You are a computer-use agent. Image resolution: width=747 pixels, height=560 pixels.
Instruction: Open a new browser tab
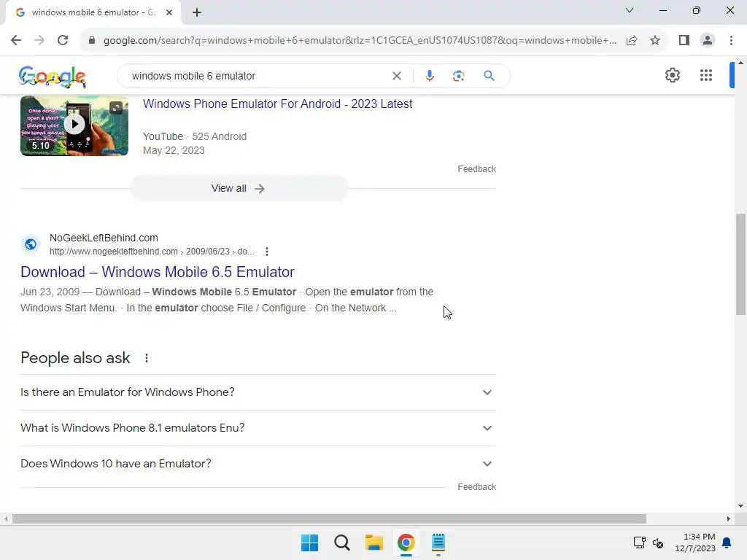click(197, 12)
